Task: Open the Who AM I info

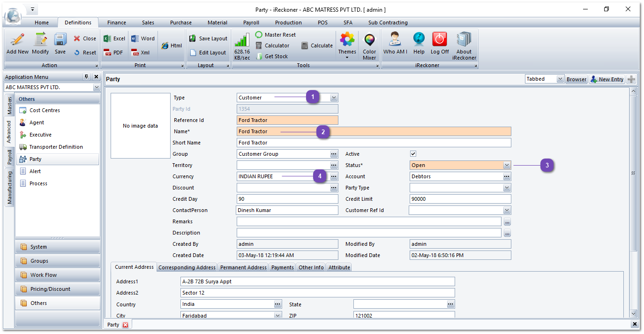Action: click(395, 40)
